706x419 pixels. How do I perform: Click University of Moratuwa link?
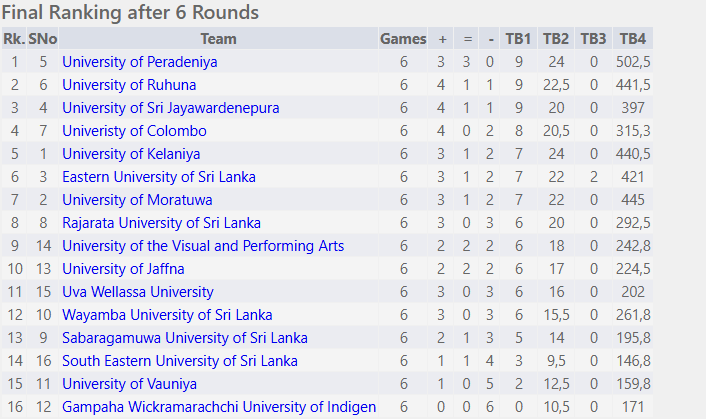tap(137, 200)
